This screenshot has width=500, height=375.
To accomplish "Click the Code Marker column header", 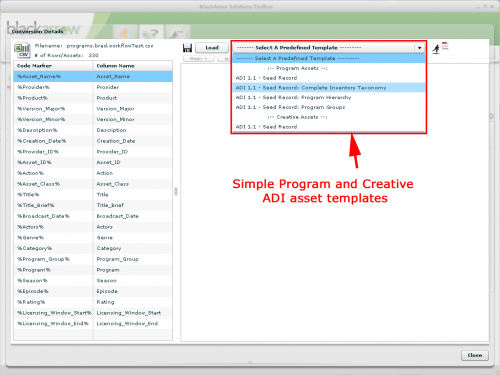I will (53, 66).
